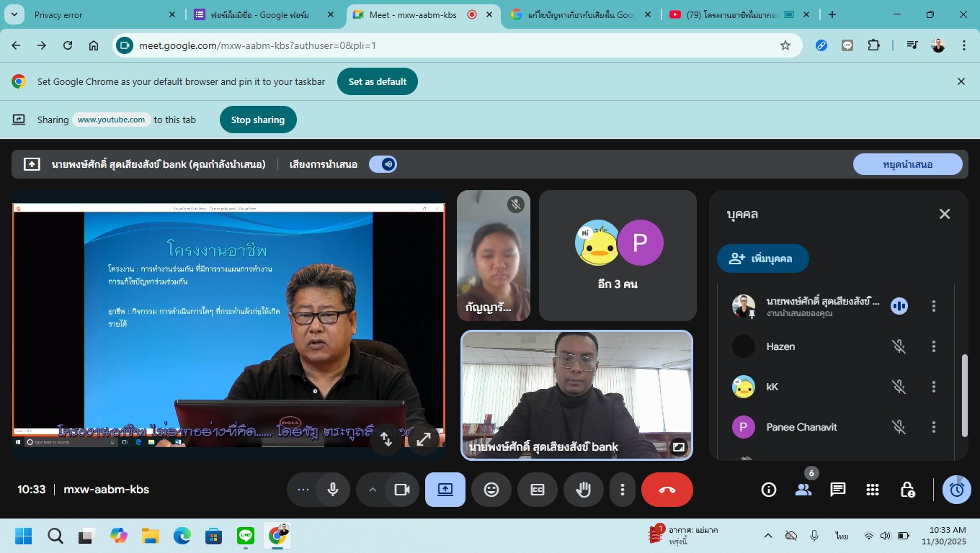Viewport: 980px width, 553px height.
Task: Click the Stop sharing button
Action: pos(257,120)
